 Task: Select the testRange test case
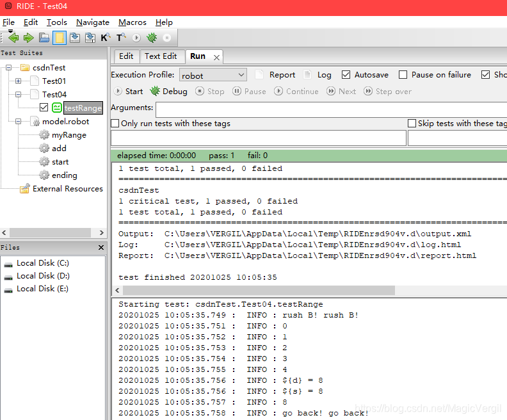pos(83,108)
